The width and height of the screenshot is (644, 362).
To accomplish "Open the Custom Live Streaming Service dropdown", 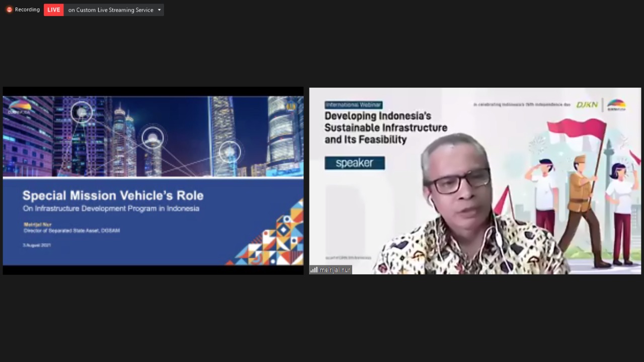I will 111,10.
